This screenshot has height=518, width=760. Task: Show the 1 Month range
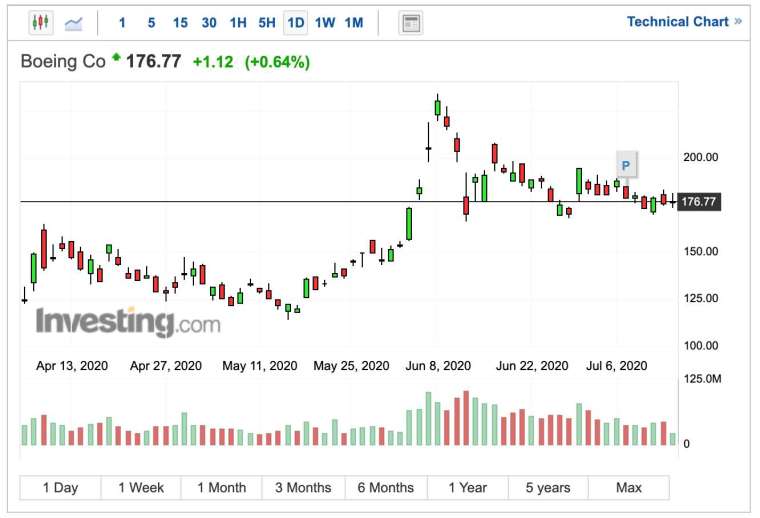(x=222, y=487)
